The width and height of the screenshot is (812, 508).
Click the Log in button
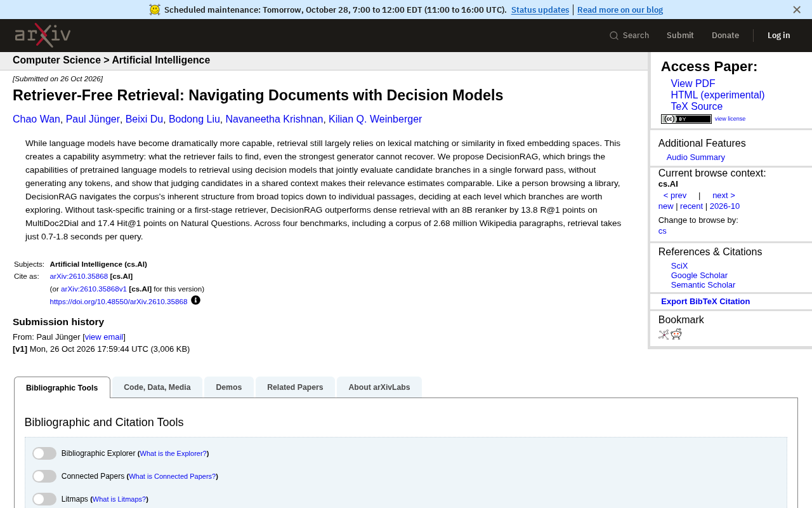point(778,36)
